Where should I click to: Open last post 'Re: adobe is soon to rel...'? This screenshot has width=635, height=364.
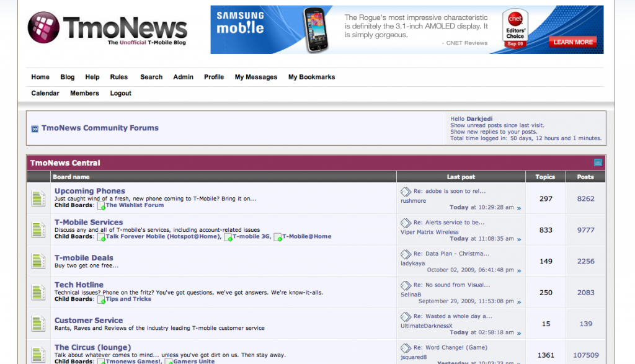[450, 191]
